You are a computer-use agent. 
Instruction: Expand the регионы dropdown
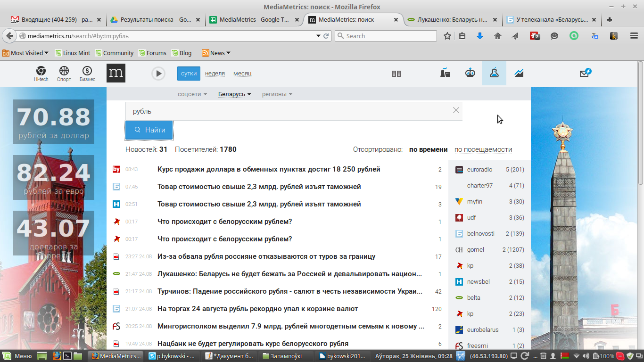(277, 94)
